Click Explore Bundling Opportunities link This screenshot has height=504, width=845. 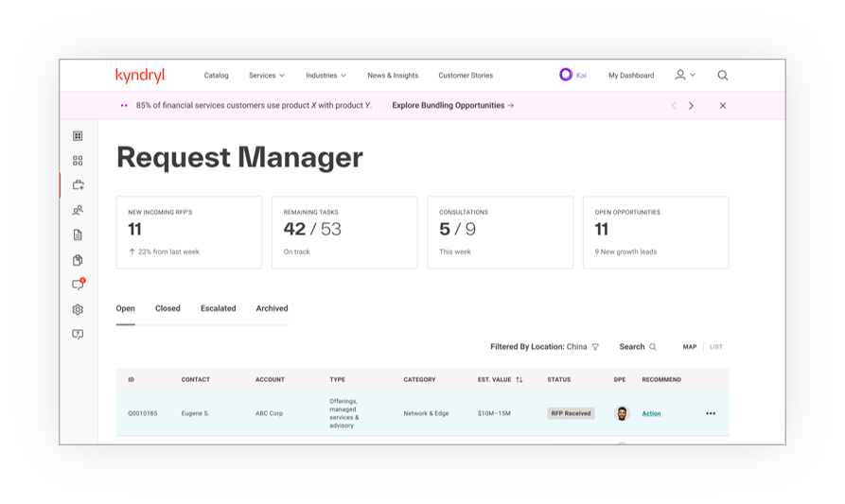pos(452,106)
